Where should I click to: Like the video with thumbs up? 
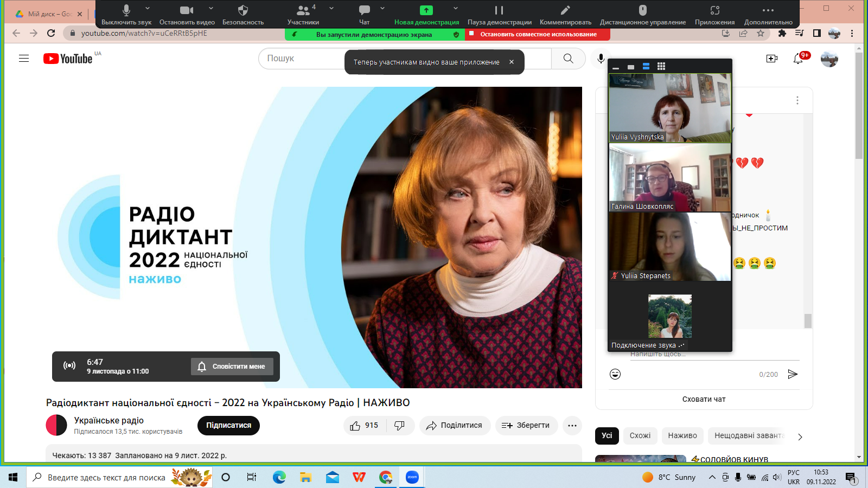[x=356, y=426]
